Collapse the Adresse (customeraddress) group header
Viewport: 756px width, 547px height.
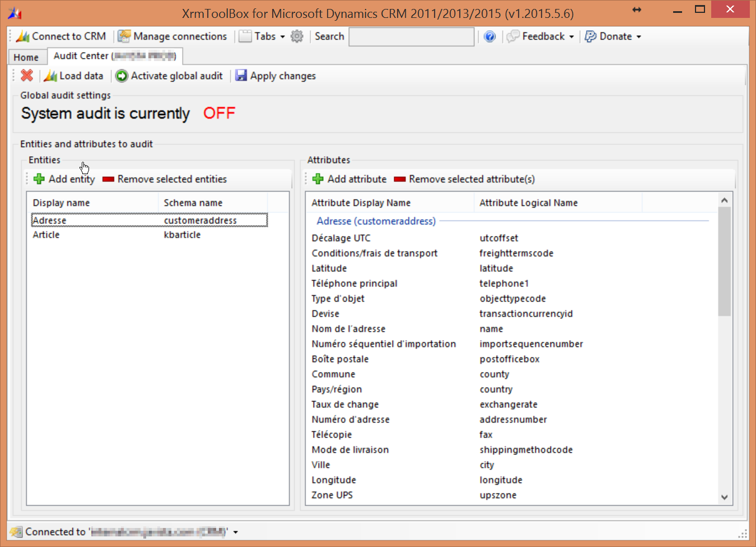(376, 221)
